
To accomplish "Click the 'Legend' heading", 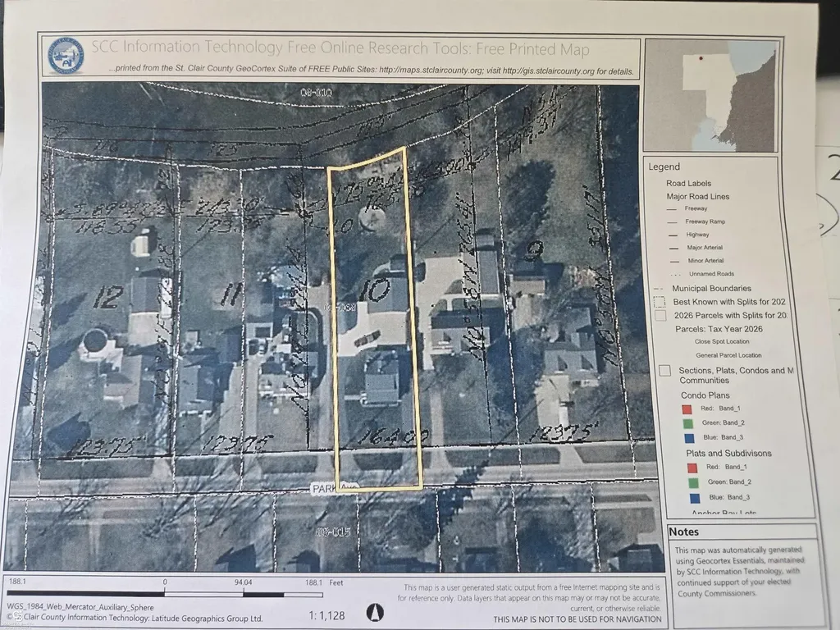I will click(664, 167).
